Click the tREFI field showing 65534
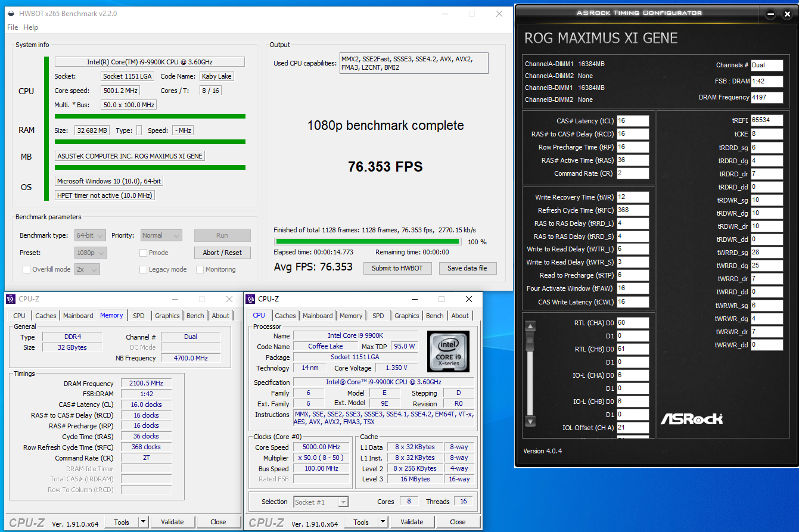Viewport: 799px width, 532px height. [767, 120]
